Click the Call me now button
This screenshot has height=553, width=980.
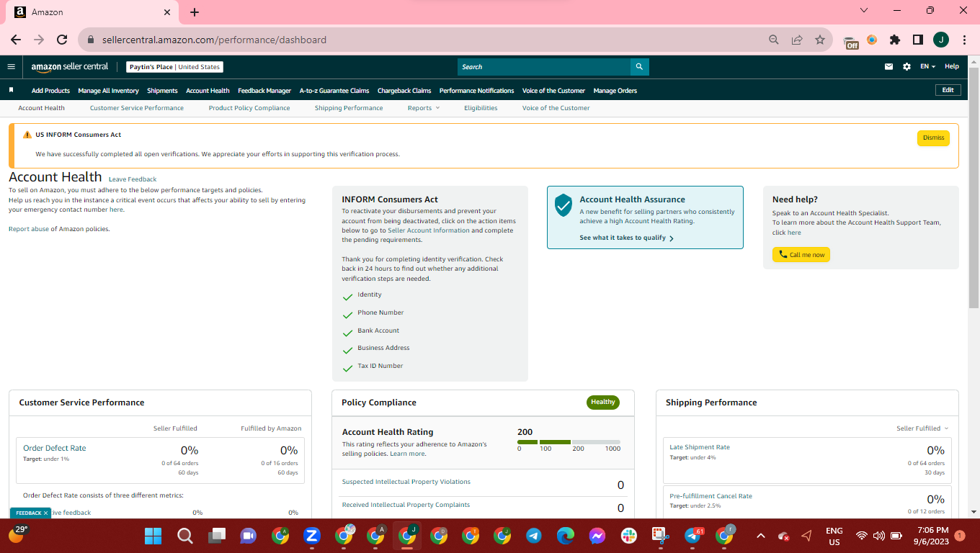801,255
